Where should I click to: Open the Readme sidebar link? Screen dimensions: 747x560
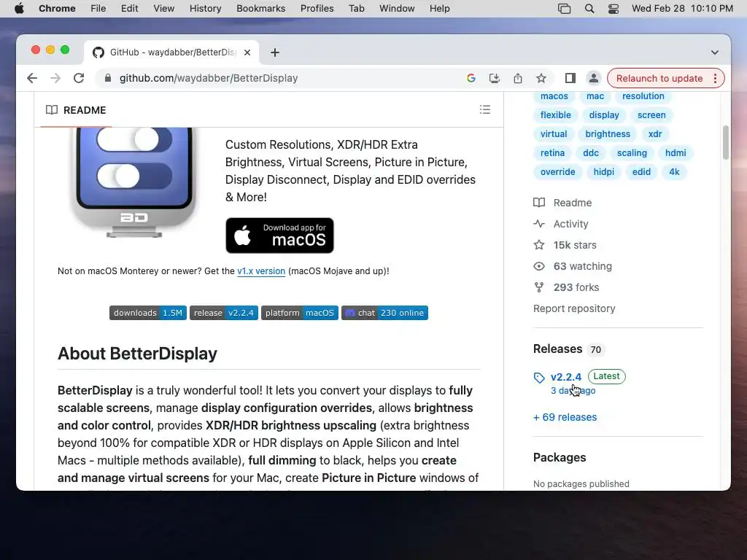pyautogui.click(x=572, y=203)
